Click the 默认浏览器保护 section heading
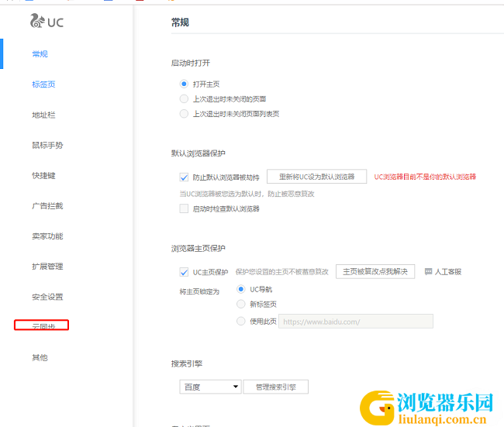Image resolution: width=504 pixels, height=427 pixels. (198, 153)
